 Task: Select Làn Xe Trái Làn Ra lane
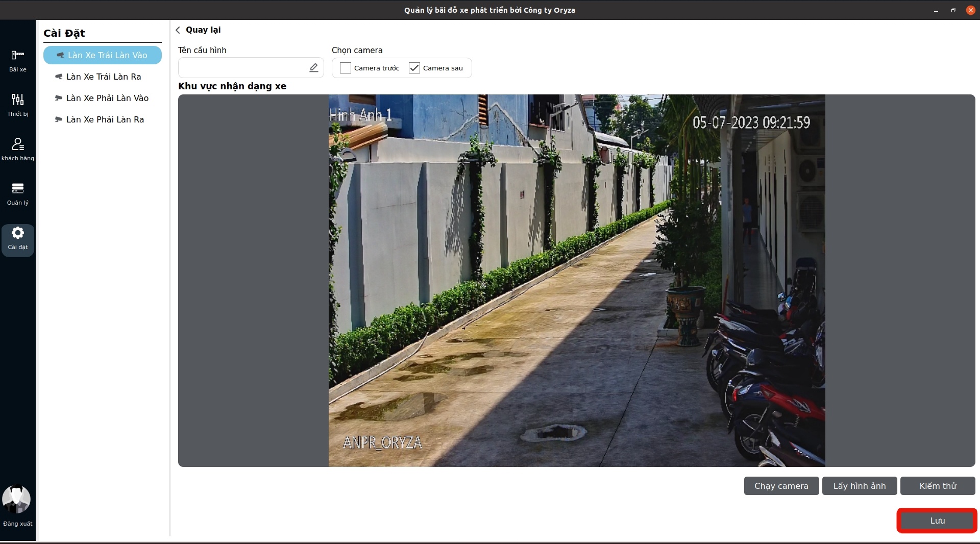pos(103,77)
